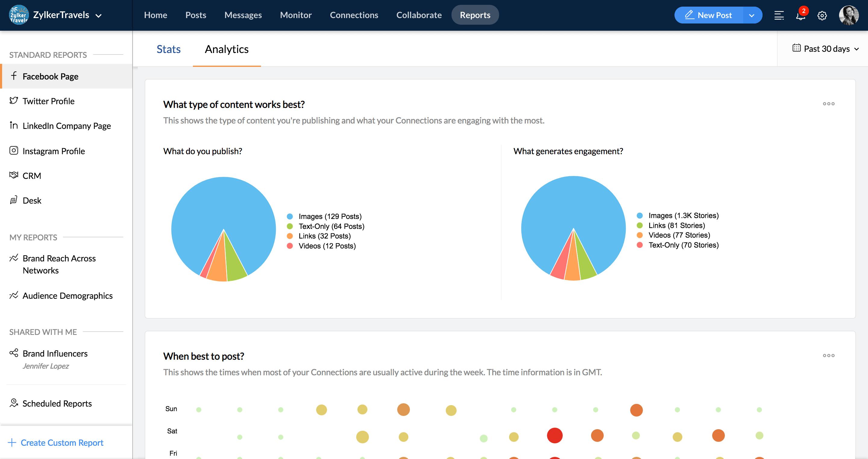Open Scheduled Reports

point(57,404)
